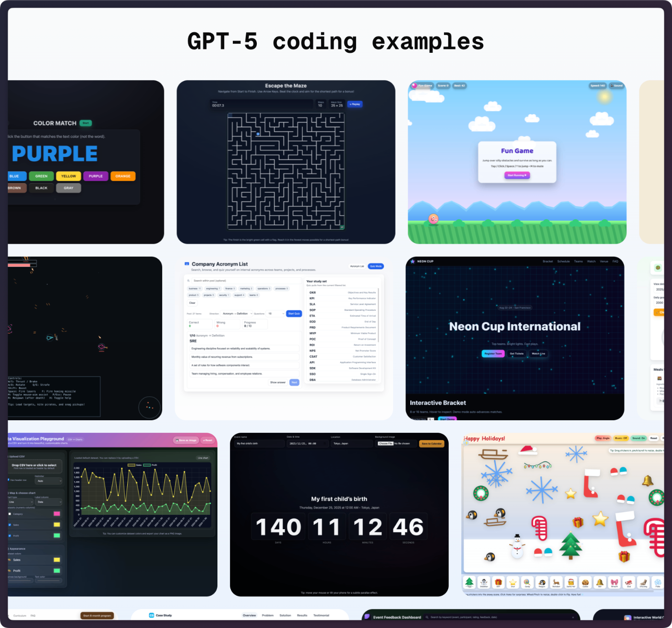Screen dimensions: 672x628
Task: Click the Sales swatch under Appearance
Action: (x=57, y=560)
